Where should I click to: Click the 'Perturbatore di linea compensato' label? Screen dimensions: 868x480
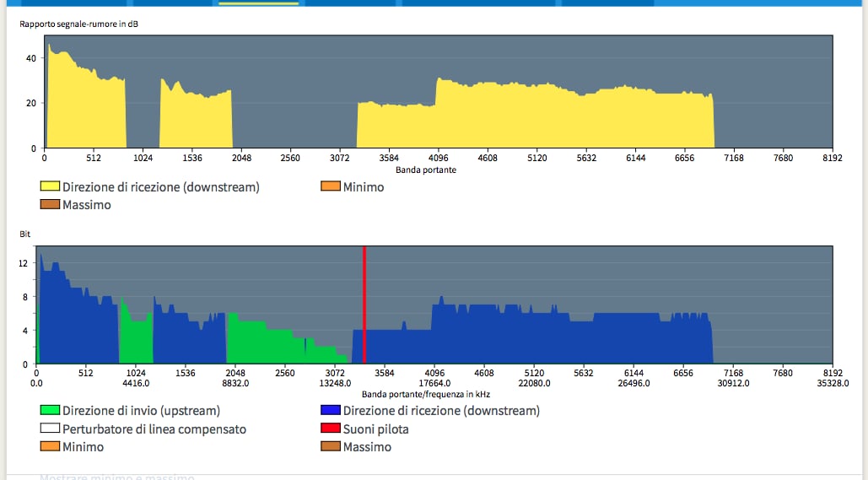(154, 429)
